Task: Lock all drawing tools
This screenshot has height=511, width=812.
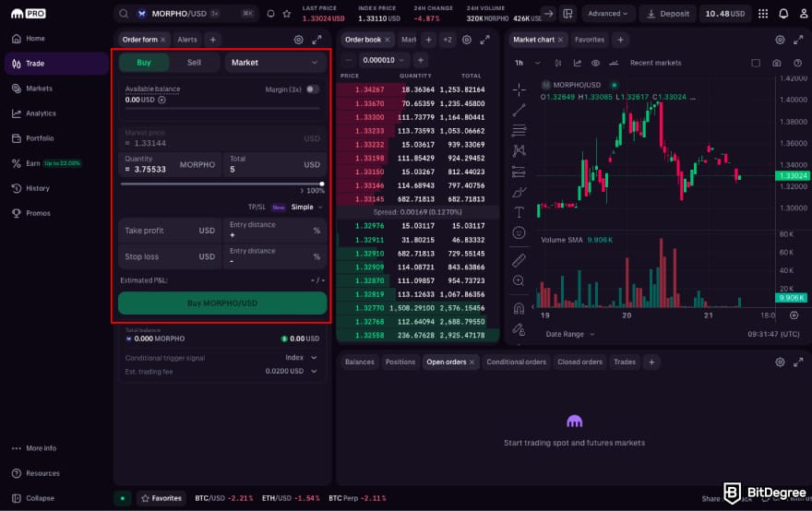Action: click(x=519, y=329)
